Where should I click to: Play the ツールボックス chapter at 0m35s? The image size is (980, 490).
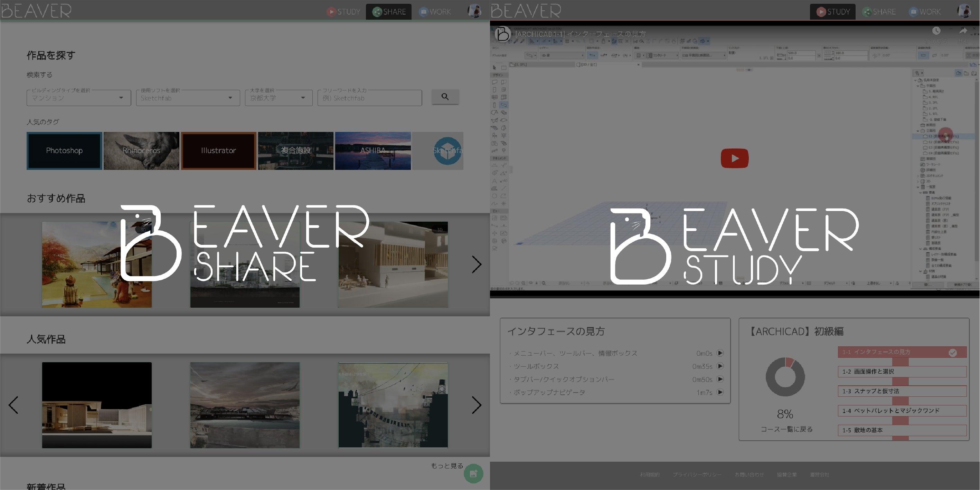[x=720, y=366]
